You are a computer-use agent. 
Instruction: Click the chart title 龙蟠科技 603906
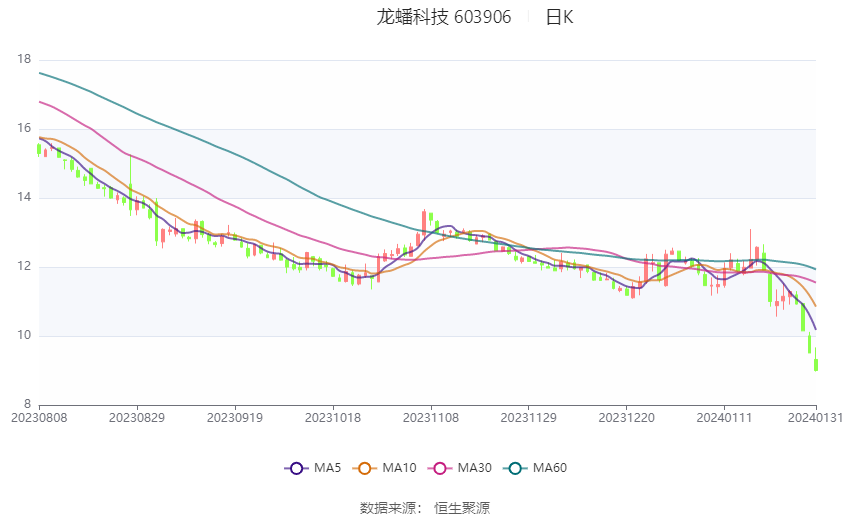tap(443, 17)
